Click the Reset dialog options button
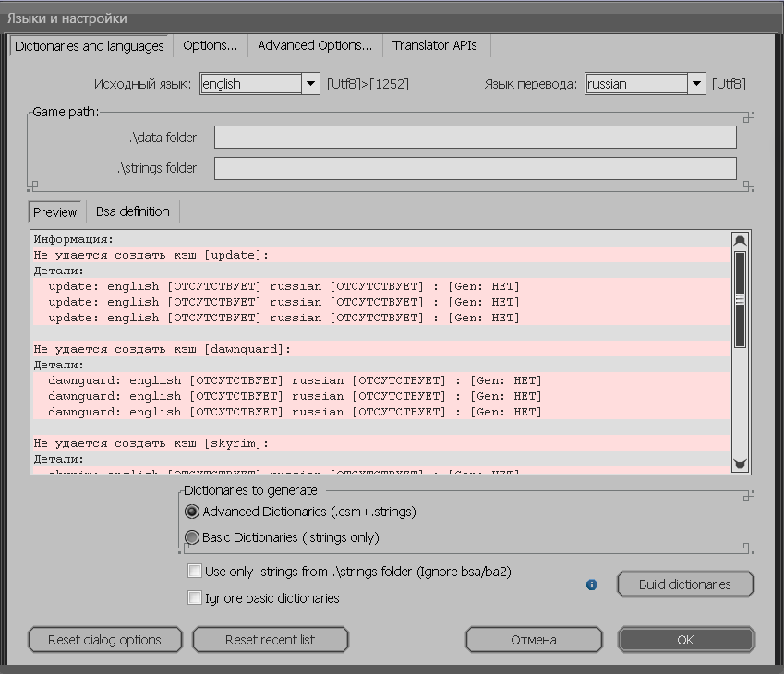 click(x=104, y=640)
